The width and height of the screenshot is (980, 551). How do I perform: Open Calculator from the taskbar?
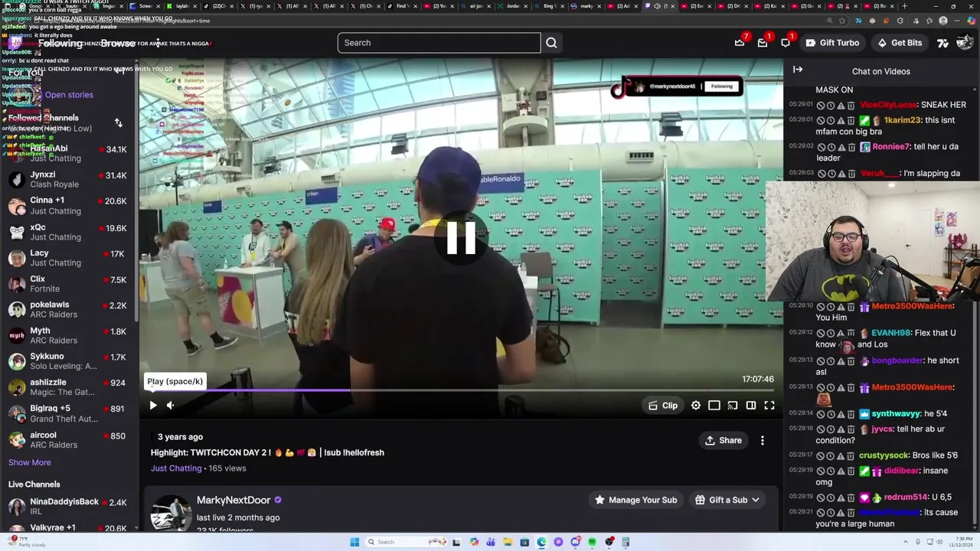[x=626, y=542]
